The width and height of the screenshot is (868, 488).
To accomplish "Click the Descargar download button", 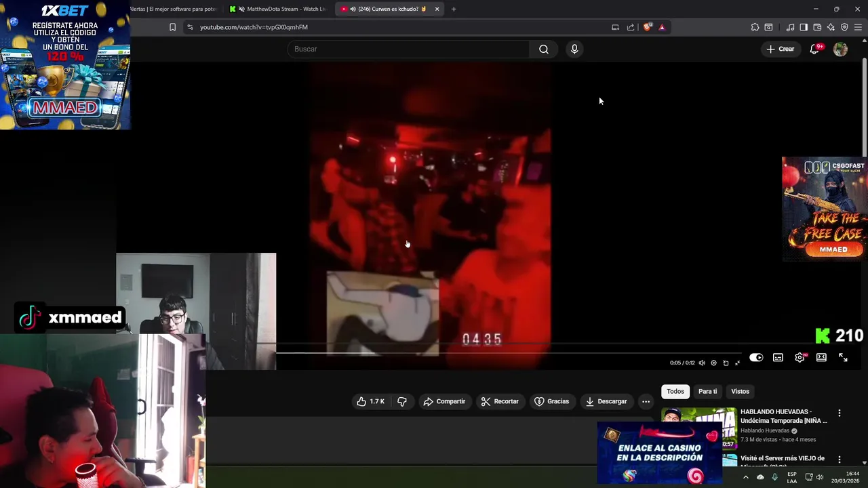I will (606, 401).
